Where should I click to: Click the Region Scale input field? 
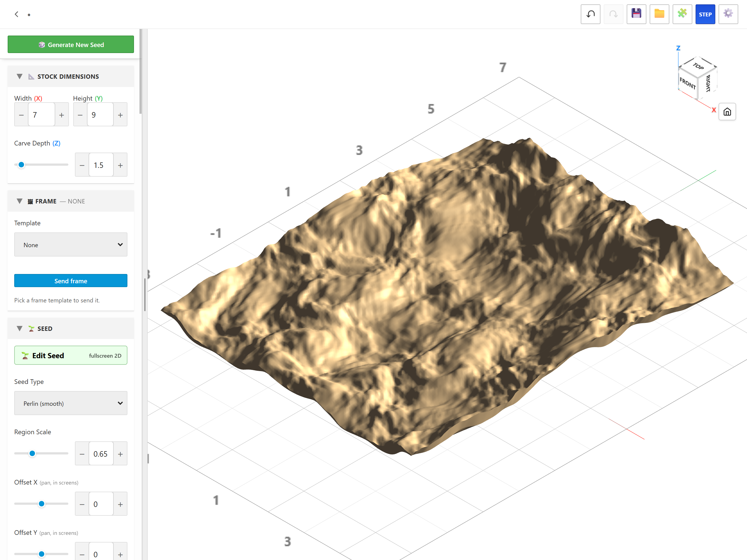click(101, 454)
